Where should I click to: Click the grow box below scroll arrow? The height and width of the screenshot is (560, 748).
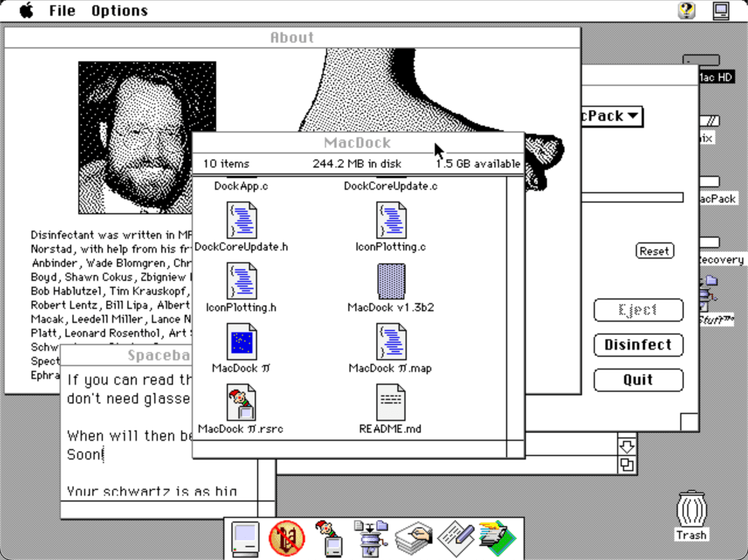(x=627, y=465)
